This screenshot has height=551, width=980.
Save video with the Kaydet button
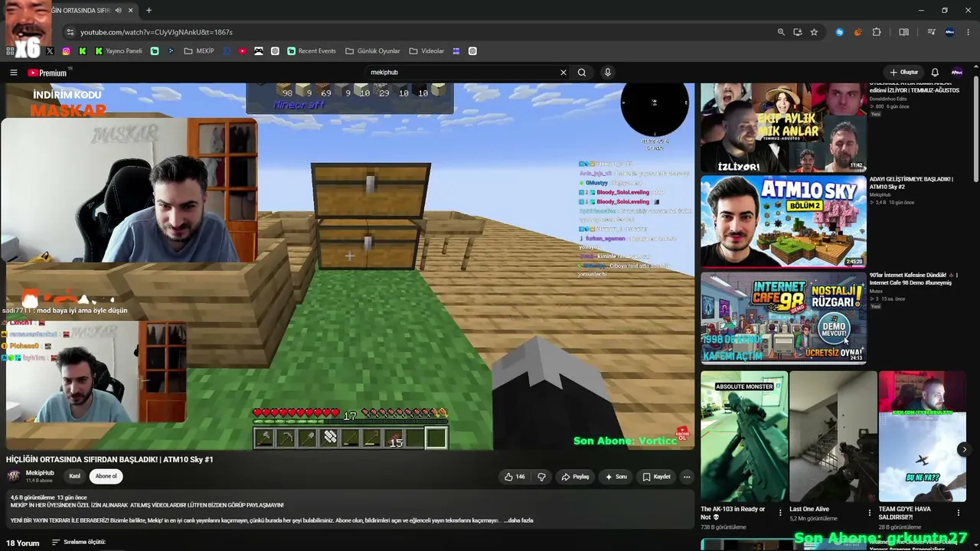point(656,477)
